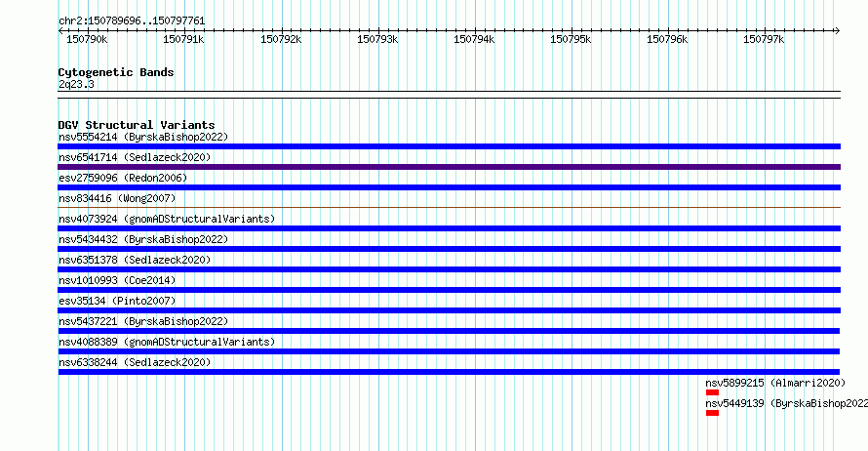Click the 150796k ruler label

pyautogui.click(x=667, y=39)
